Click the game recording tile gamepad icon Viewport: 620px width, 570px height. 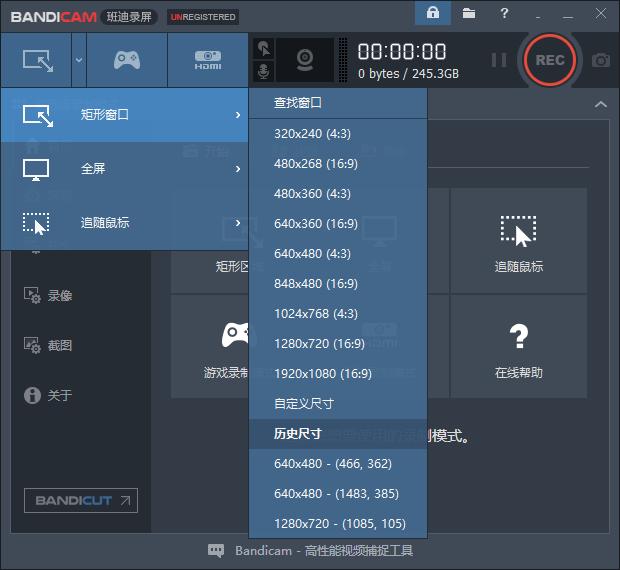pos(235,335)
